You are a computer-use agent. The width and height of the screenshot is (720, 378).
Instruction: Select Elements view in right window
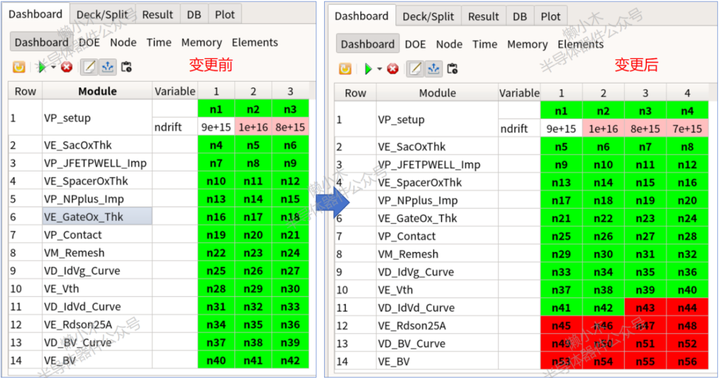581,44
